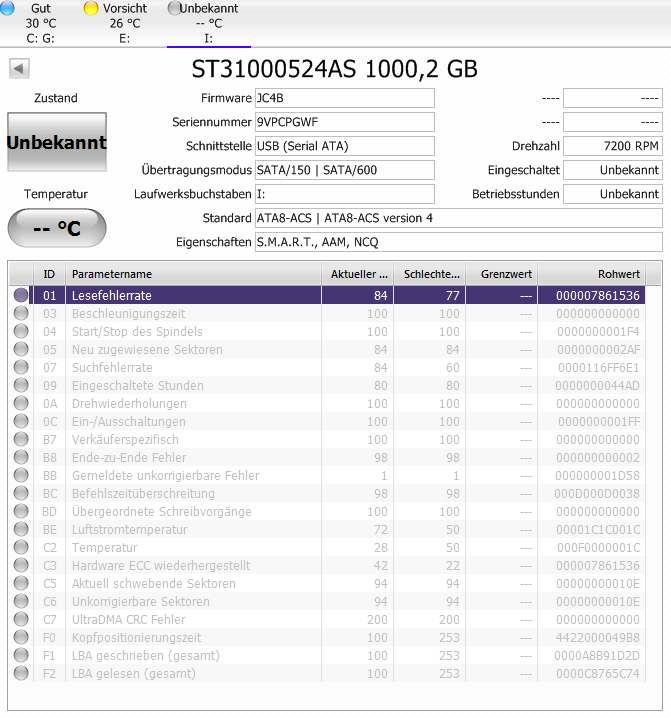Click the disk title ST31000524AS 1000,2 GB
The width and height of the screenshot is (671, 718).
pyautogui.click(x=334, y=69)
